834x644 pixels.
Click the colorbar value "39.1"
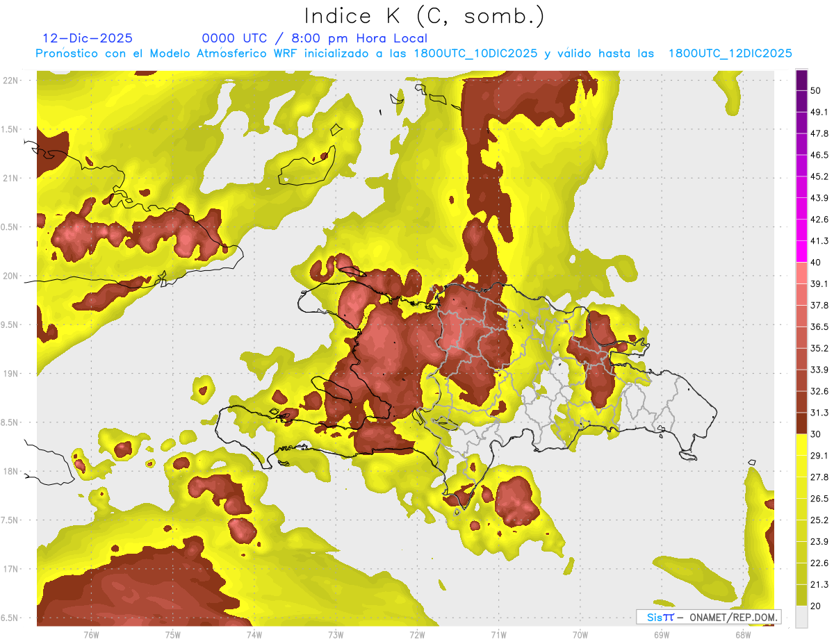[819, 284]
